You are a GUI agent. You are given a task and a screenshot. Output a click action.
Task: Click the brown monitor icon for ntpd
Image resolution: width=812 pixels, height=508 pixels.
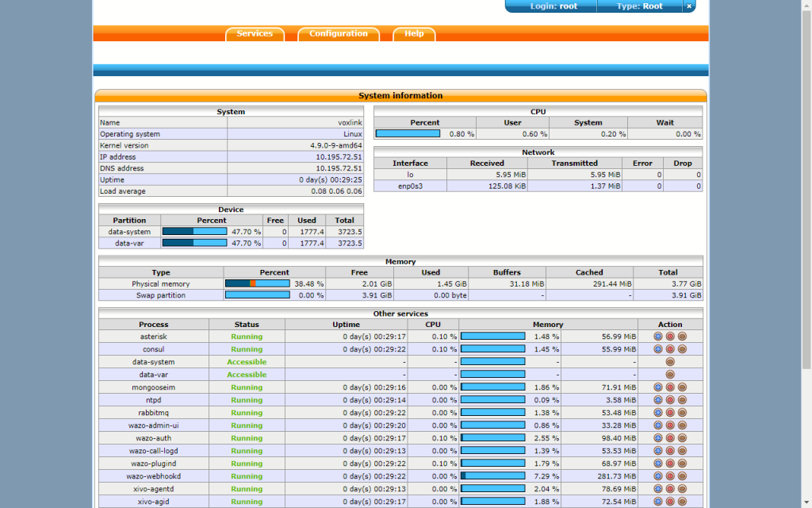(682, 400)
